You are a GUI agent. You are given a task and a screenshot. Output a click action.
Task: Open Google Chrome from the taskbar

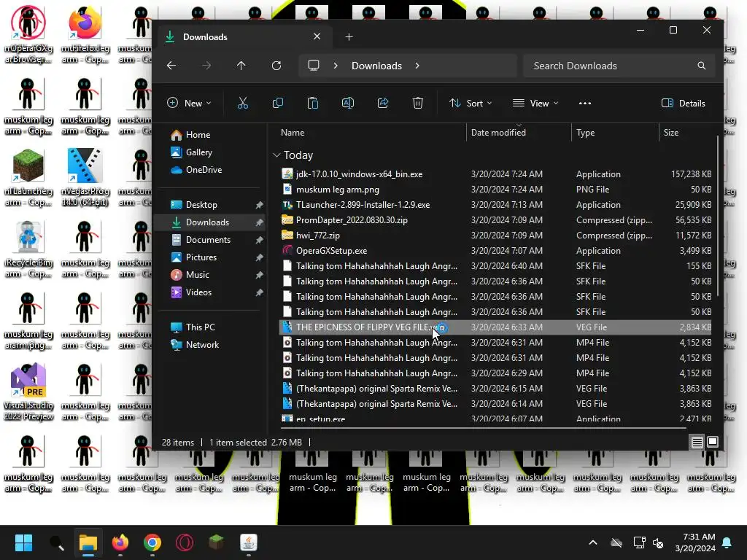pos(152,542)
